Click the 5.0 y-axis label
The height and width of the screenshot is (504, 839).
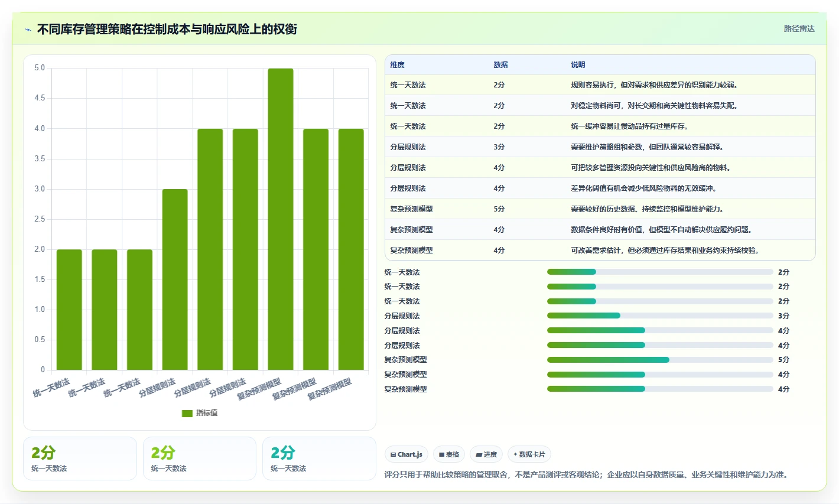coord(40,68)
